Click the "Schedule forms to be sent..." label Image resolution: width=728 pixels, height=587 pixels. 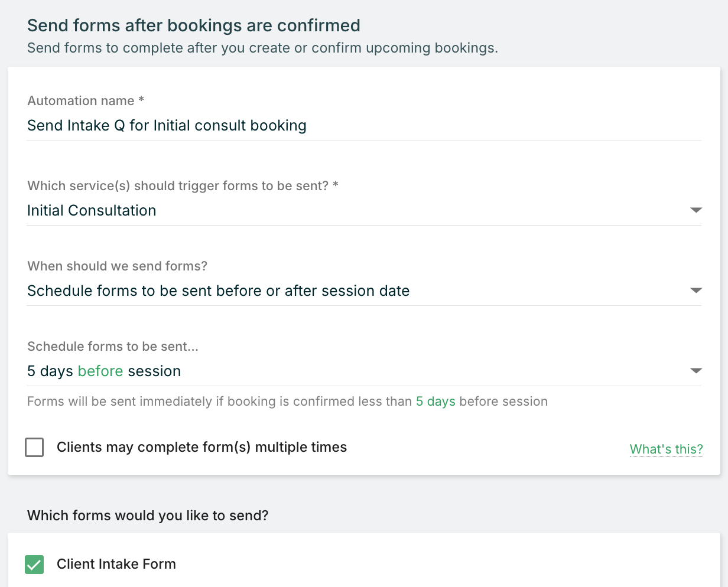pyautogui.click(x=113, y=347)
